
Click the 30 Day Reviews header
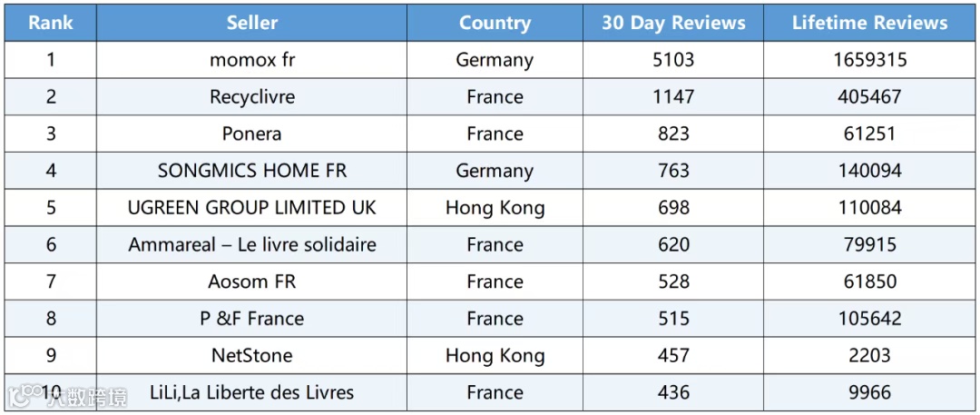click(673, 24)
